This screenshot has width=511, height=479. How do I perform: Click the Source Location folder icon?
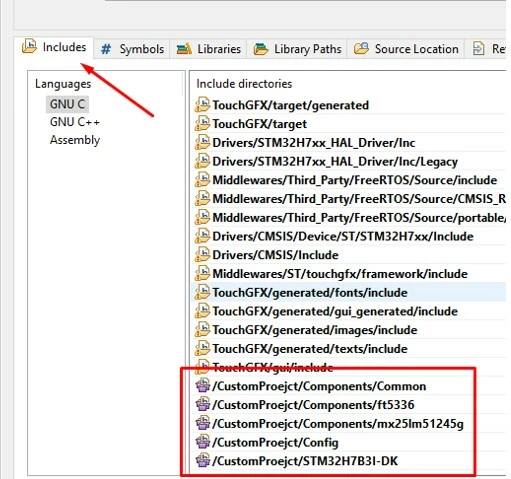pos(361,48)
